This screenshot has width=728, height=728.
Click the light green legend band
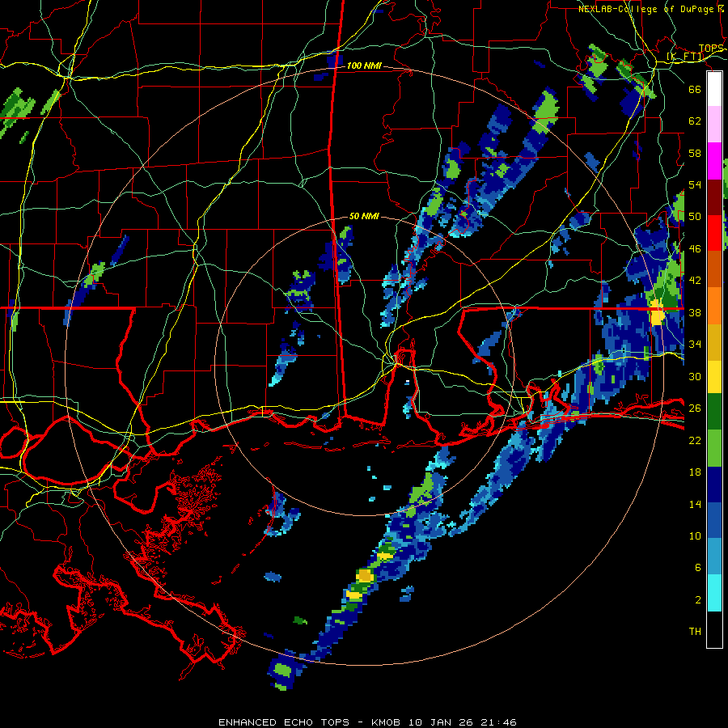point(714,448)
